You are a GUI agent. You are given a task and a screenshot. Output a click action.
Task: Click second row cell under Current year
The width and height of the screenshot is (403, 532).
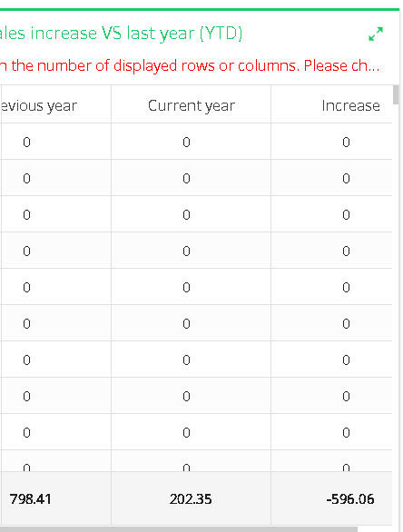(191, 178)
